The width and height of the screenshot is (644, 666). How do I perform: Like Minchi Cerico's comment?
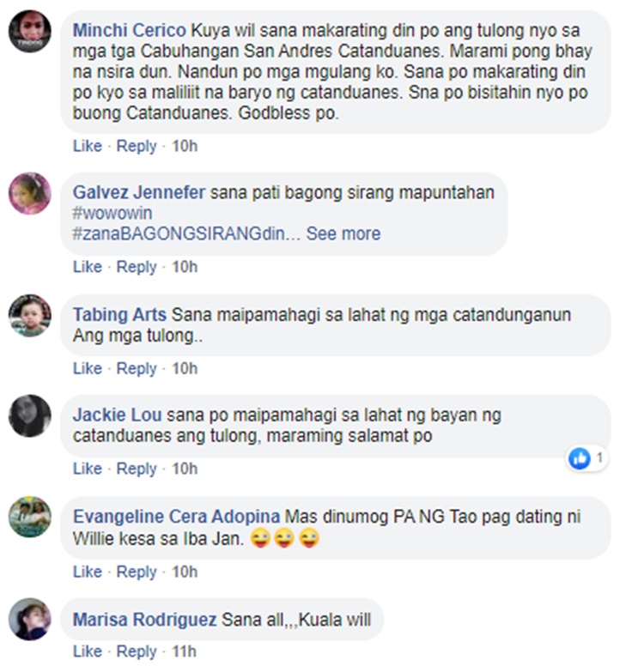88,146
